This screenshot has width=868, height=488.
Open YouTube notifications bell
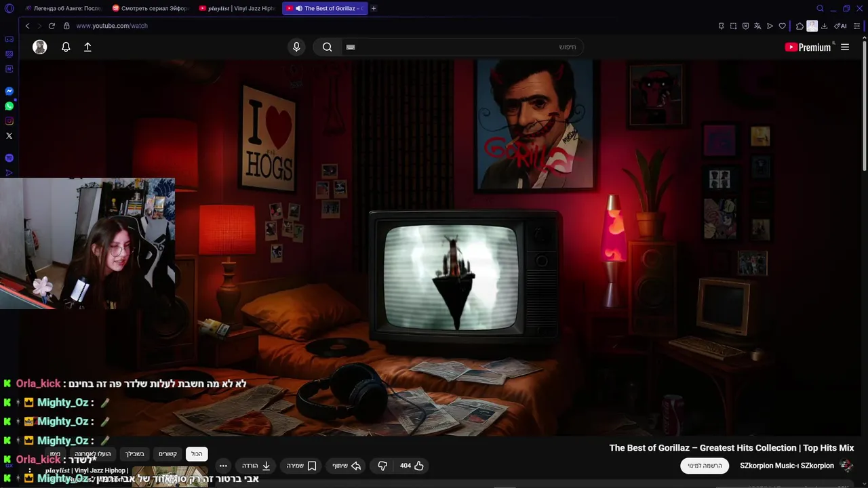click(x=66, y=47)
